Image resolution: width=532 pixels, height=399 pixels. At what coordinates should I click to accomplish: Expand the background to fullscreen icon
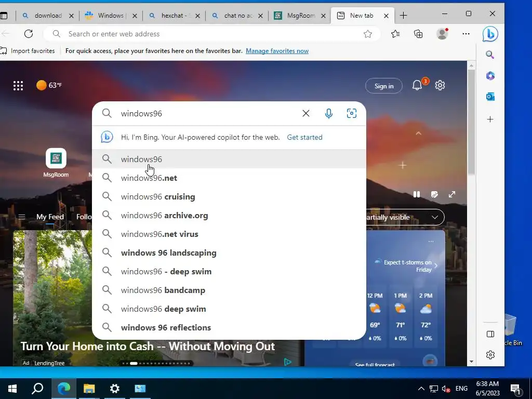(x=452, y=194)
